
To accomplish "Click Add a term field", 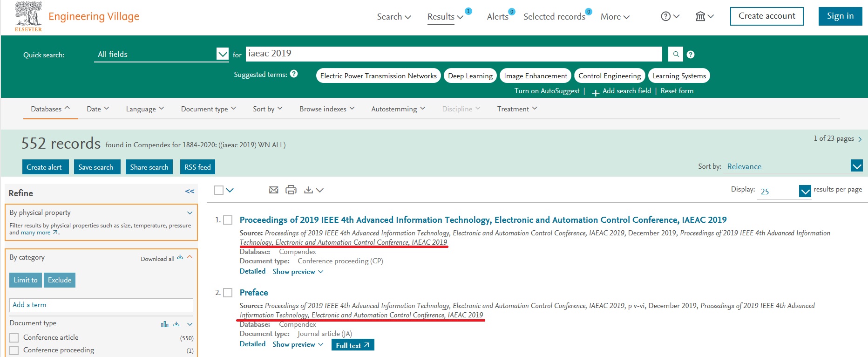I will click(x=101, y=305).
